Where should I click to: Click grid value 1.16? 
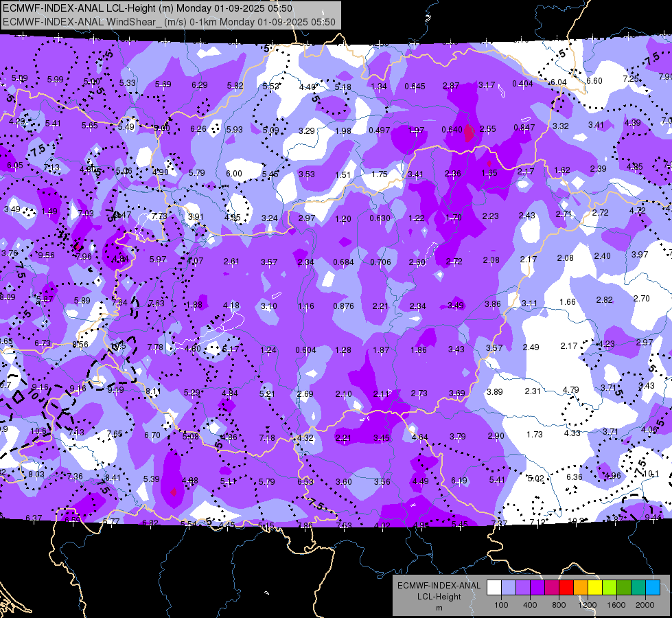point(305,306)
